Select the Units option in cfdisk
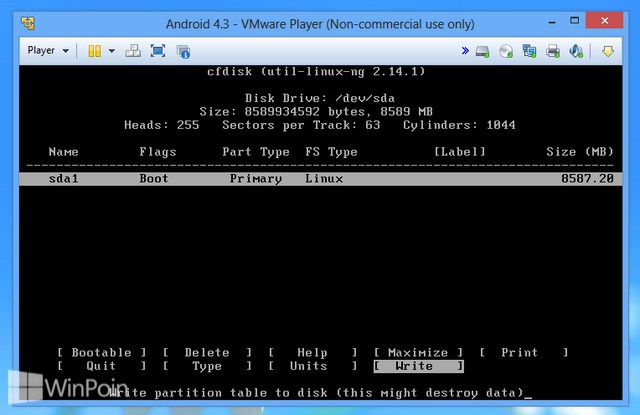The height and width of the screenshot is (415, 640). [313, 366]
